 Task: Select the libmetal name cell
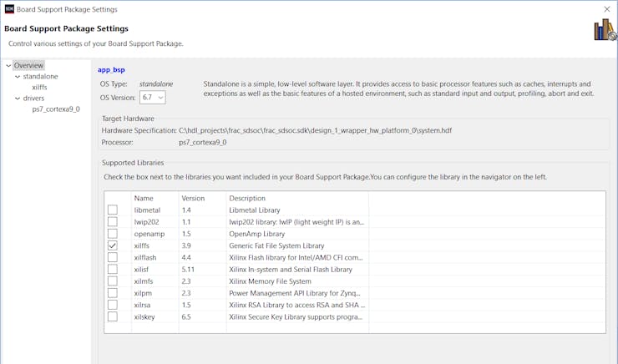(x=147, y=210)
